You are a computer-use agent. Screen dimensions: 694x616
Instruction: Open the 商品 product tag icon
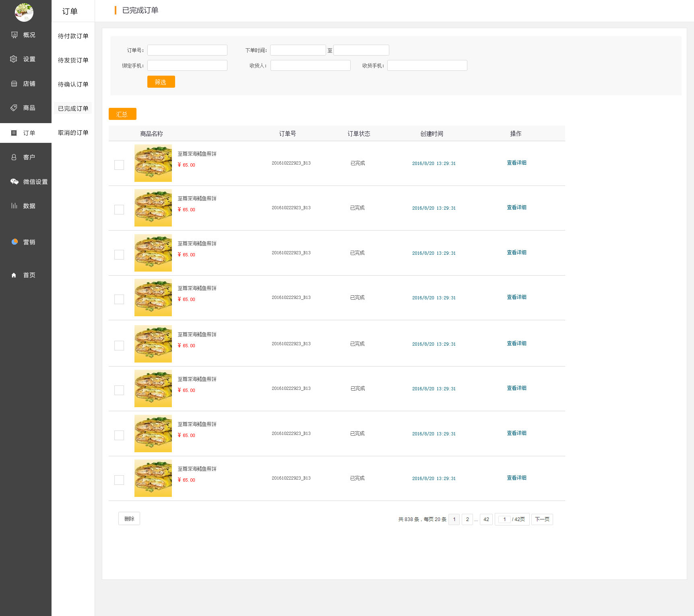coord(14,108)
